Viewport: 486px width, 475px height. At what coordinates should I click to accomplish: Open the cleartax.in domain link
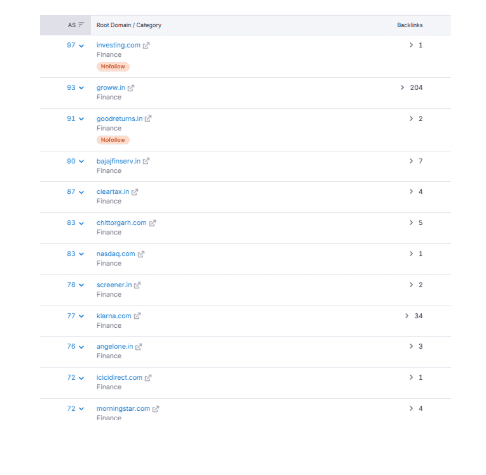tap(113, 192)
